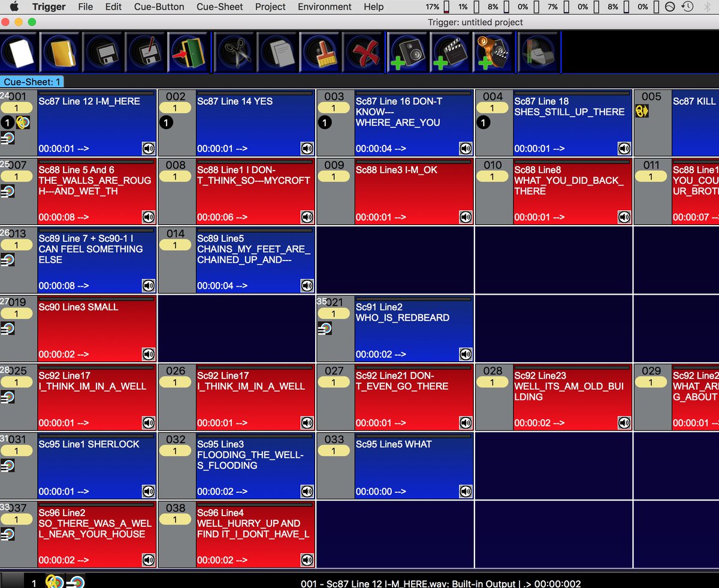Open the Cue-Button menu

point(159,7)
